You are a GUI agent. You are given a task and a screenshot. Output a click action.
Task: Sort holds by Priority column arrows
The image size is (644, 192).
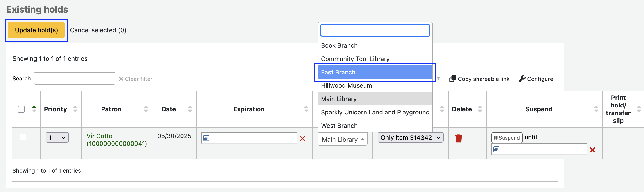(75, 109)
